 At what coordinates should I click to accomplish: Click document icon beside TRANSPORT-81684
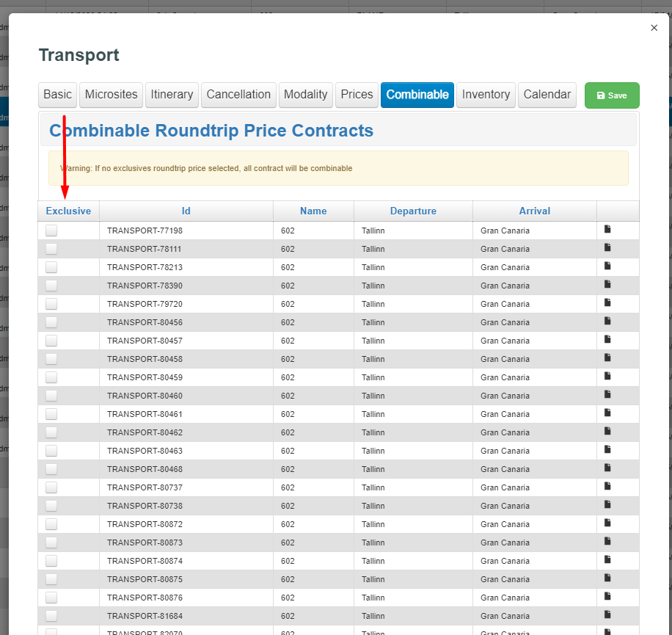coord(607,615)
